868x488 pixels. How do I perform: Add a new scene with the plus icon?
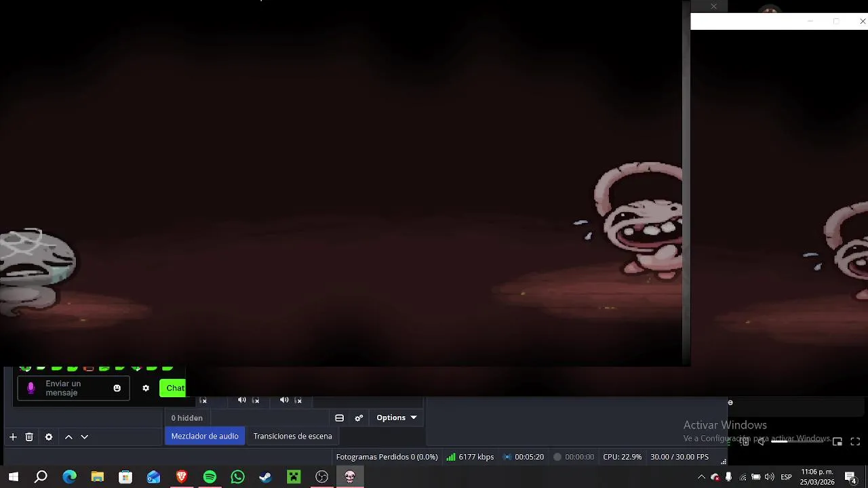(x=13, y=437)
